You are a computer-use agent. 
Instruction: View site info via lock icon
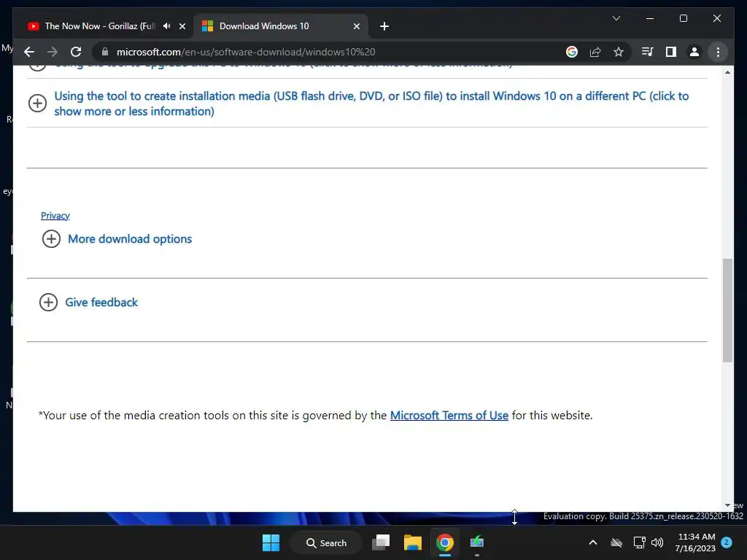pos(105,52)
